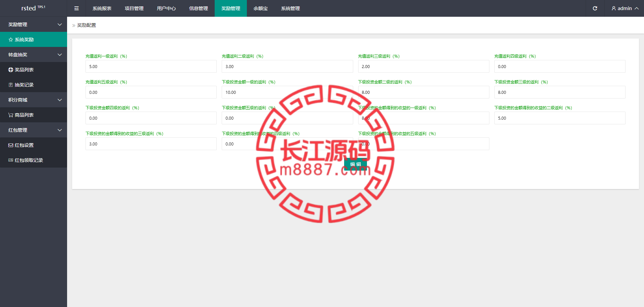Screen dimensions: 644x307
Task: Focus the 充值返利五级返利 input field
Action: 151,92
